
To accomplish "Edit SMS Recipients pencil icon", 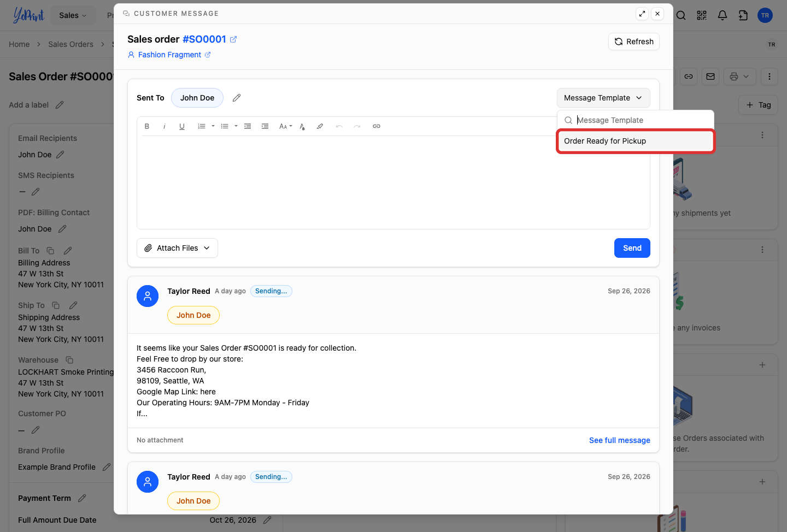I will [x=36, y=192].
